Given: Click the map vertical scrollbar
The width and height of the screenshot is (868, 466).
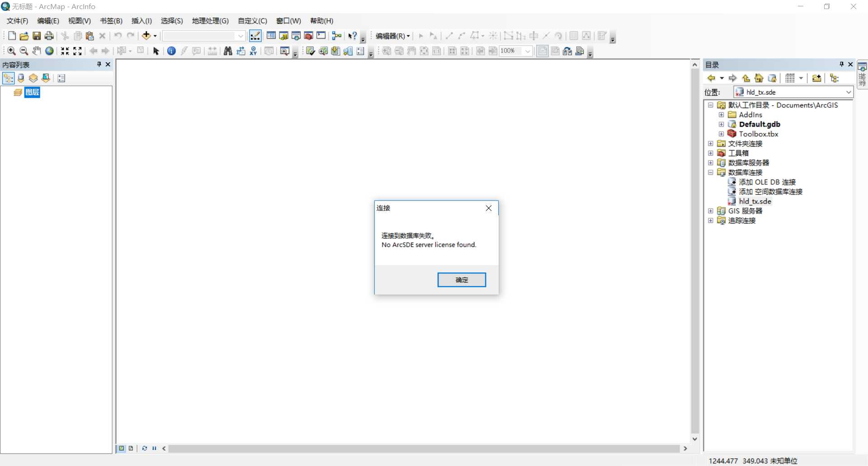Looking at the screenshot, I should coord(695,251).
